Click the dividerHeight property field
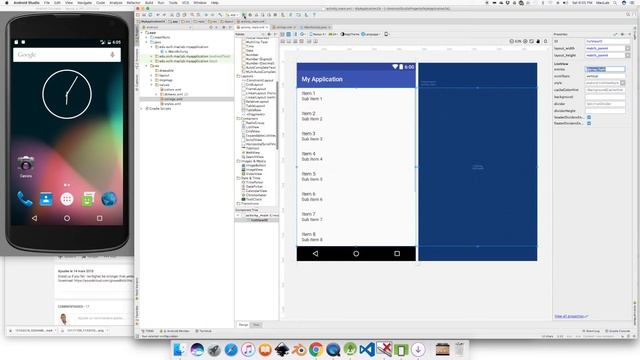The image size is (640, 360). point(605,111)
